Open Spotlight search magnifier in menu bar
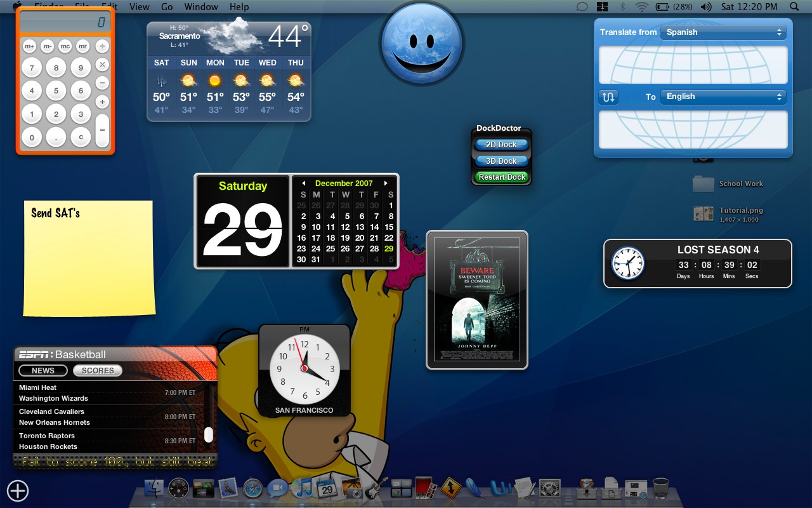Image resolution: width=812 pixels, height=508 pixels. coord(794,7)
